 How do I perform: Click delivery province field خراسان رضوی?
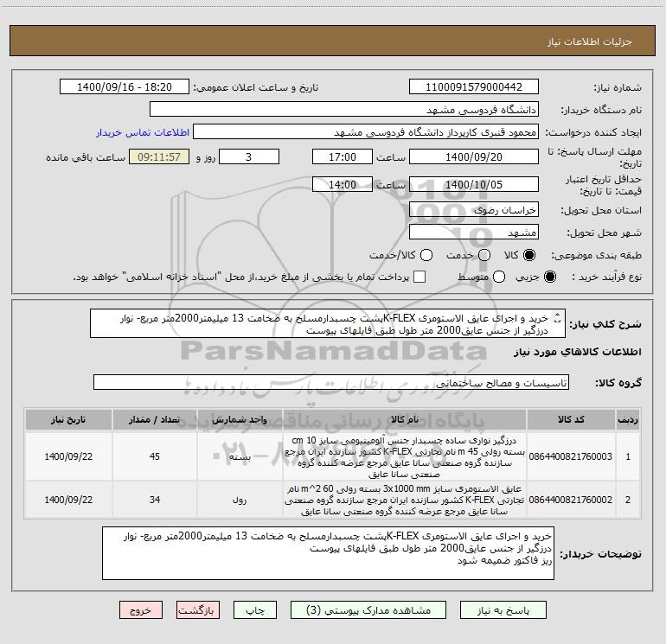pos(474,209)
